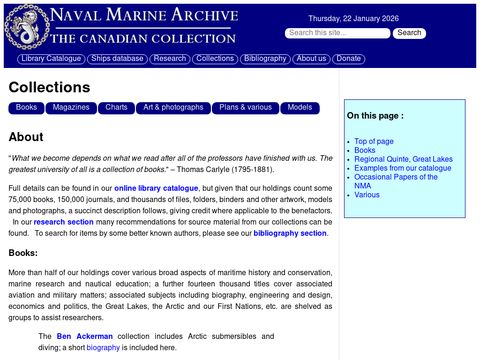Open the About us page
Screen dimensions: 480x360
(311, 59)
